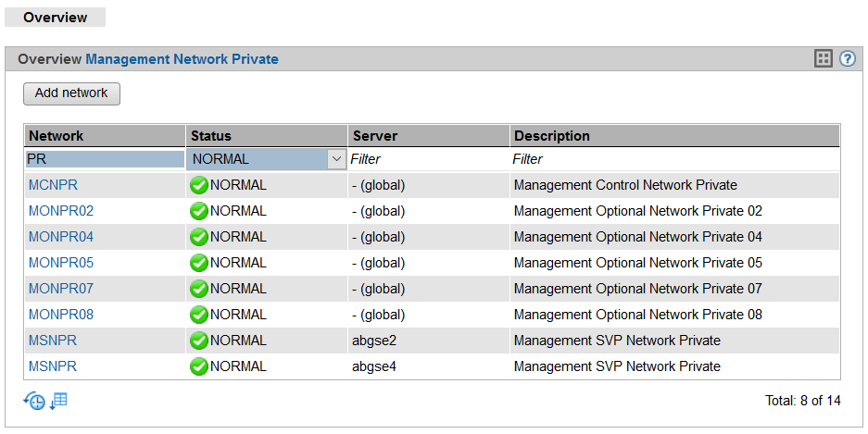Open MSNPR link for server abgse2
Screen dimensions: 868x434
pyautogui.click(x=53, y=341)
